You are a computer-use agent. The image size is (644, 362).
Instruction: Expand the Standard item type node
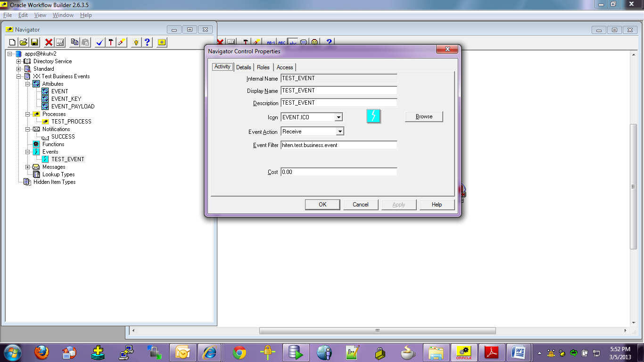click(19, 69)
